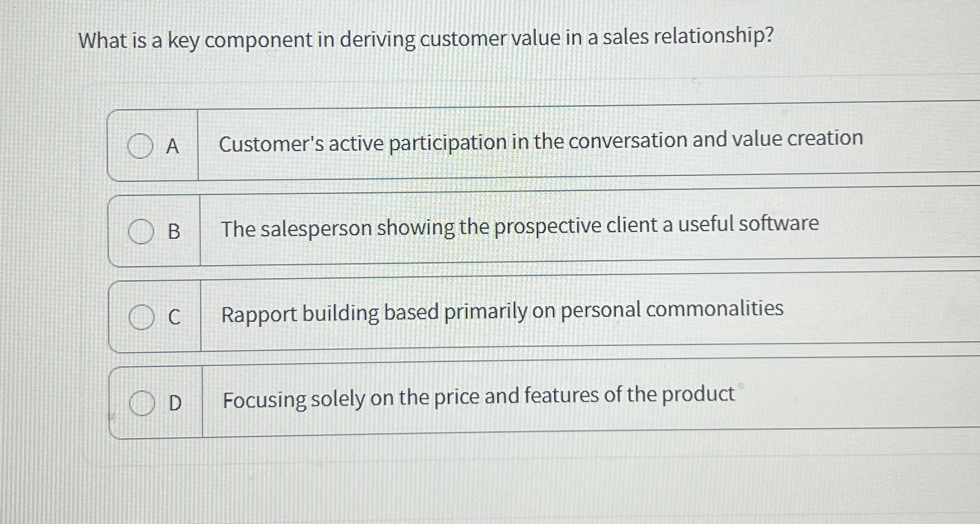Click the letter label B
The width and height of the screenshot is (980, 524).
(174, 231)
